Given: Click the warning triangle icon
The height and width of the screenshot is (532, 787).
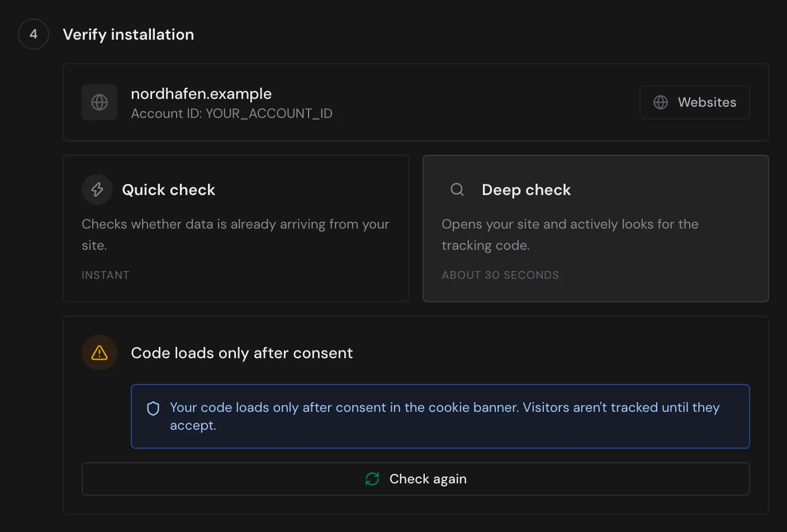Looking at the screenshot, I should (x=99, y=353).
